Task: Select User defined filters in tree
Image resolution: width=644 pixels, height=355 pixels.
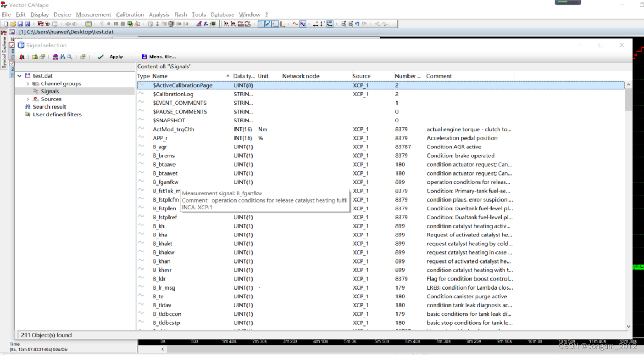Action: click(57, 114)
